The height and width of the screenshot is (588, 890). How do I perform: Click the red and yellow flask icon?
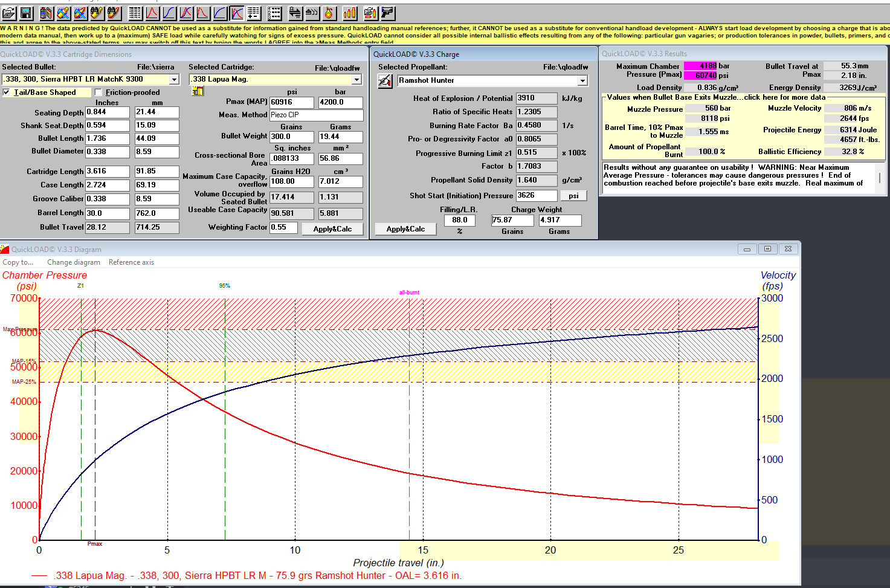pos(329,13)
